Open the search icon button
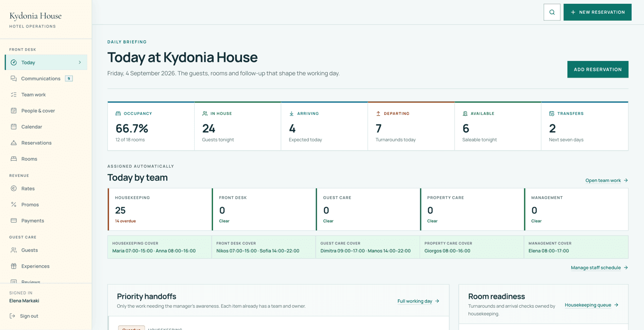The image size is (644, 330). [x=552, y=12]
